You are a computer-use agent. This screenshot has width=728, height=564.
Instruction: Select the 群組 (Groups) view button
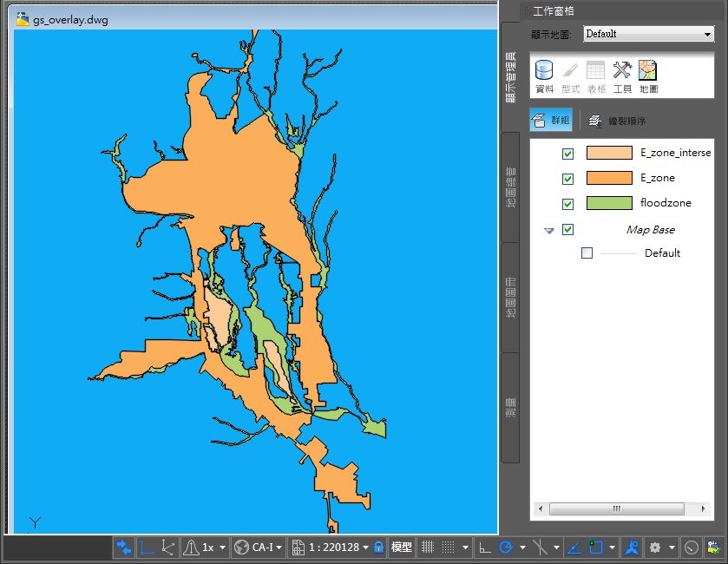point(551,121)
